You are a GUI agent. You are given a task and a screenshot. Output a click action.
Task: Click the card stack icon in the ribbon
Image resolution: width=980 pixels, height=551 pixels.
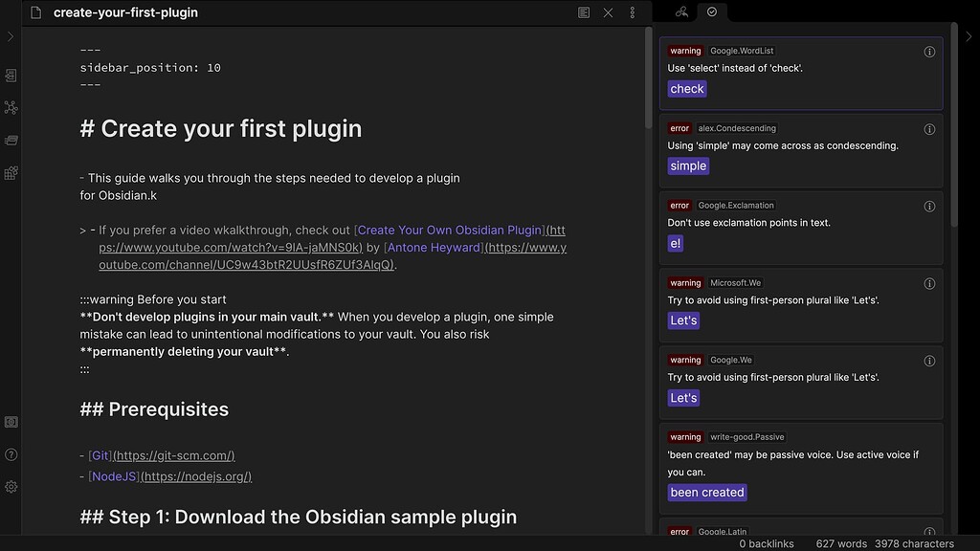coord(11,140)
